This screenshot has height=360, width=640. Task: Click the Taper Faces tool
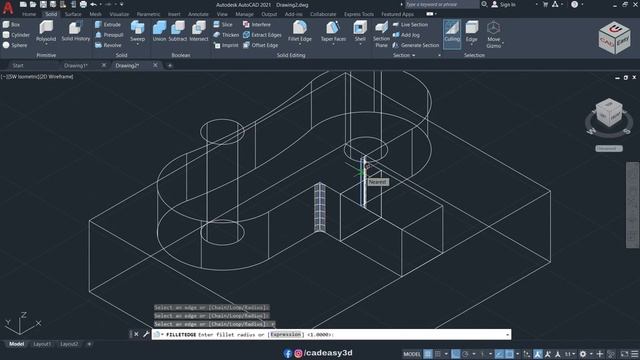click(333, 31)
